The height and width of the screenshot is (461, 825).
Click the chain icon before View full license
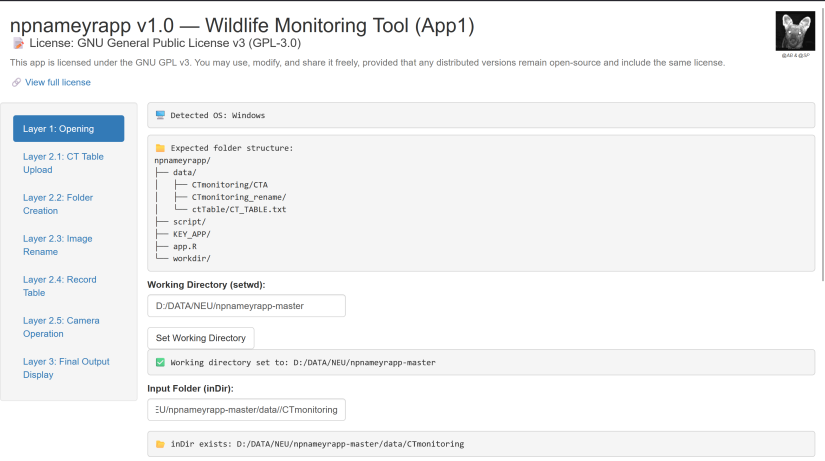(16, 82)
